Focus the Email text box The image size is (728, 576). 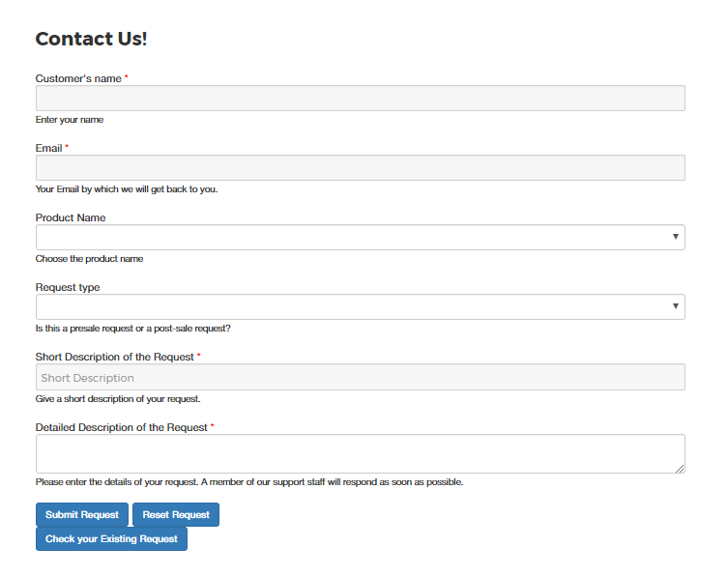361,167
